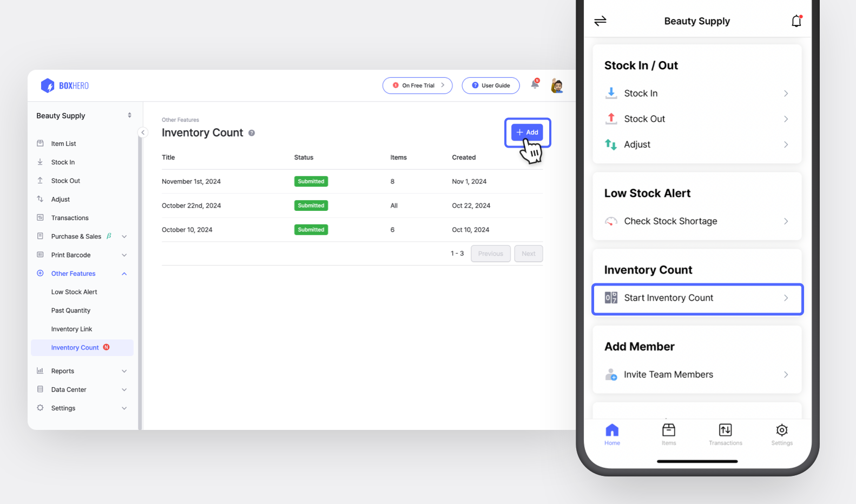
Task: Expand the Settings chevron in sidebar
Action: (x=124, y=408)
